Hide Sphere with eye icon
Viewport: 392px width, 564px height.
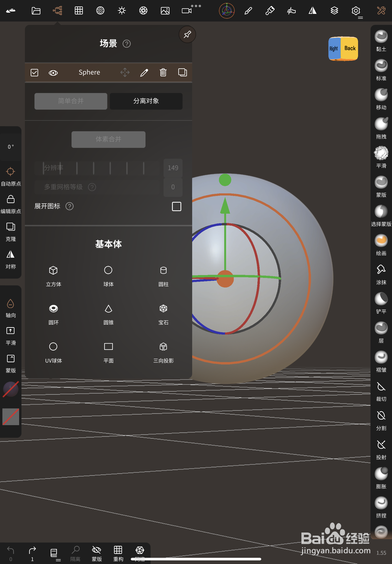click(53, 73)
